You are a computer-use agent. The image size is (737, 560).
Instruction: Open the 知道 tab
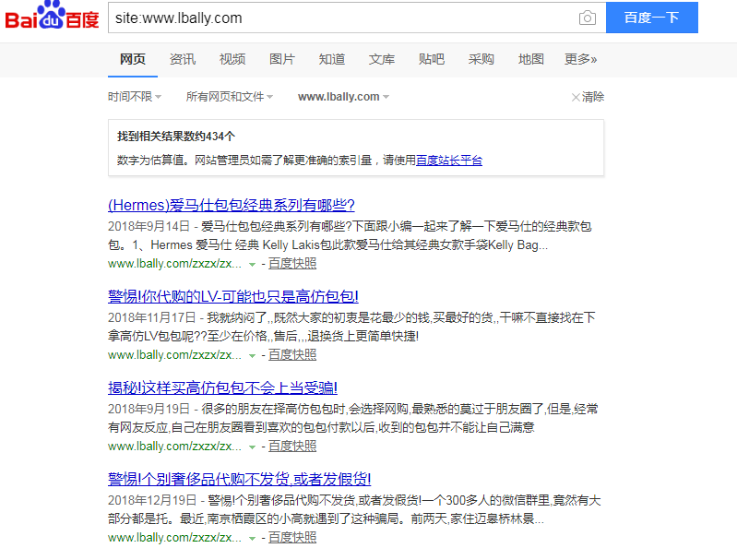(x=332, y=59)
